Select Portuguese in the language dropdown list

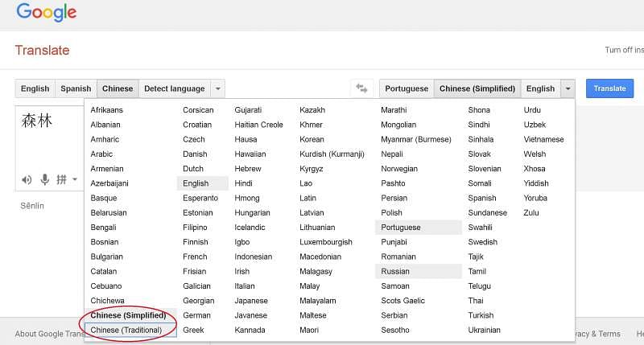(419, 228)
